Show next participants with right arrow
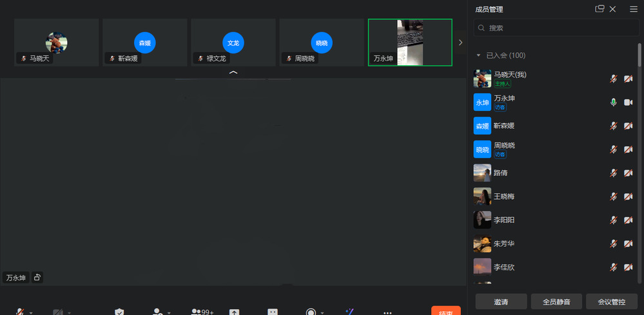Viewport: 644px width, 315px height. [460, 43]
